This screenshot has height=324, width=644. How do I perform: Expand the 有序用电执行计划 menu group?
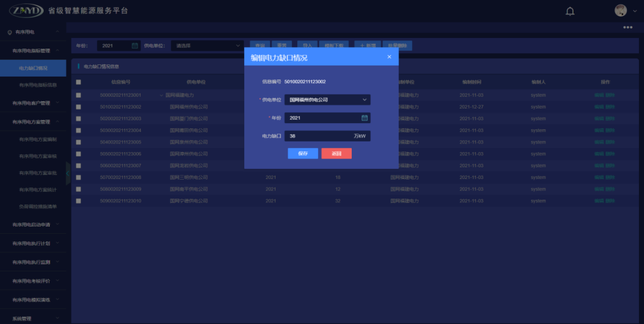(58, 243)
